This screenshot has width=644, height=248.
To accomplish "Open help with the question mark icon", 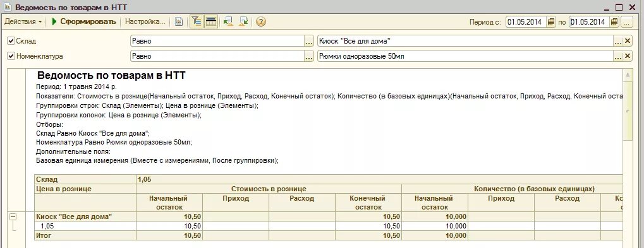I will 261,21.
